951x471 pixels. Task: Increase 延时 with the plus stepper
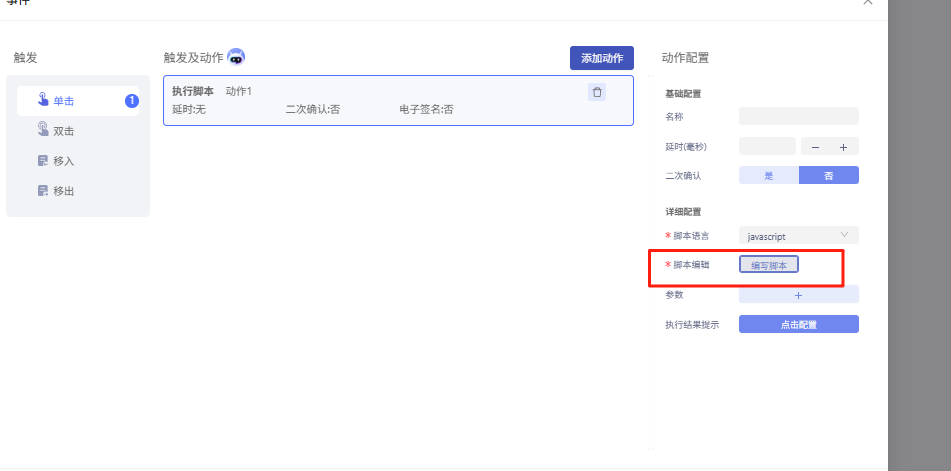[x=843, y=147]
